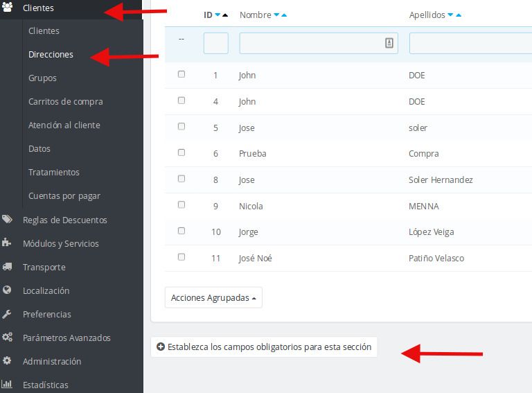This screenshot has width=532, height=393.
Task: Click the Módulos y Servicios puzzle icon
Action: (x=7, y=243)
